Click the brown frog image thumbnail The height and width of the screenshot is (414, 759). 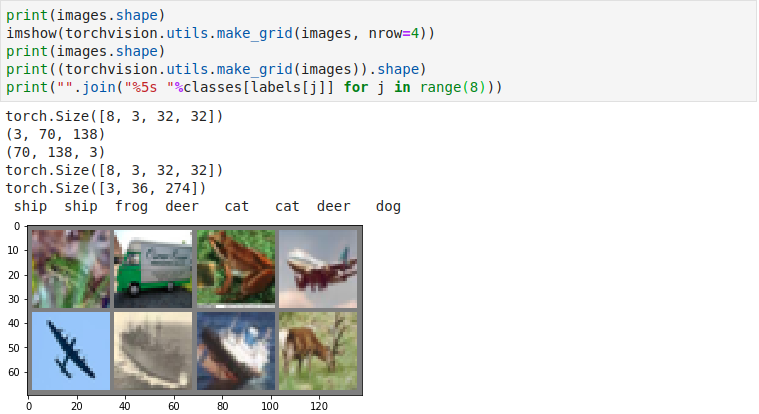point(236,269)
